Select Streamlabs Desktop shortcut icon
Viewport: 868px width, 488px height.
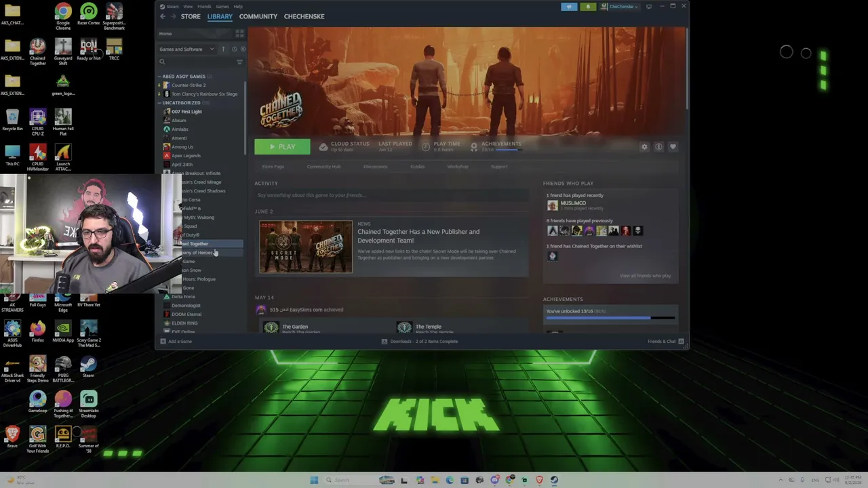pyautogui.click(x=88, y=404)
